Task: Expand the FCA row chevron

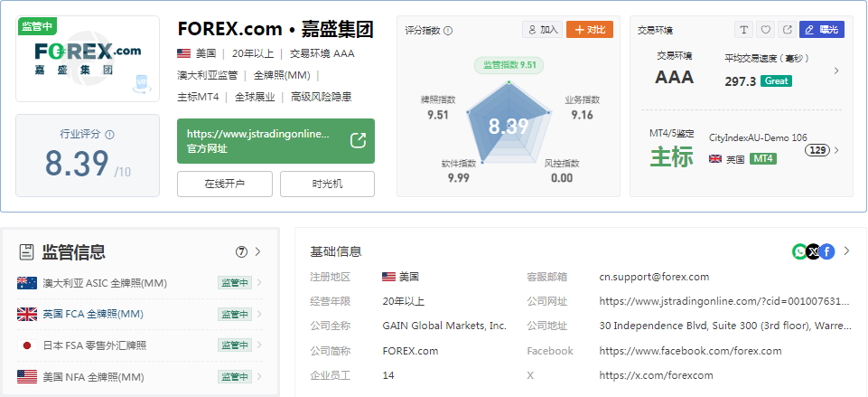Action: point(259,315)
